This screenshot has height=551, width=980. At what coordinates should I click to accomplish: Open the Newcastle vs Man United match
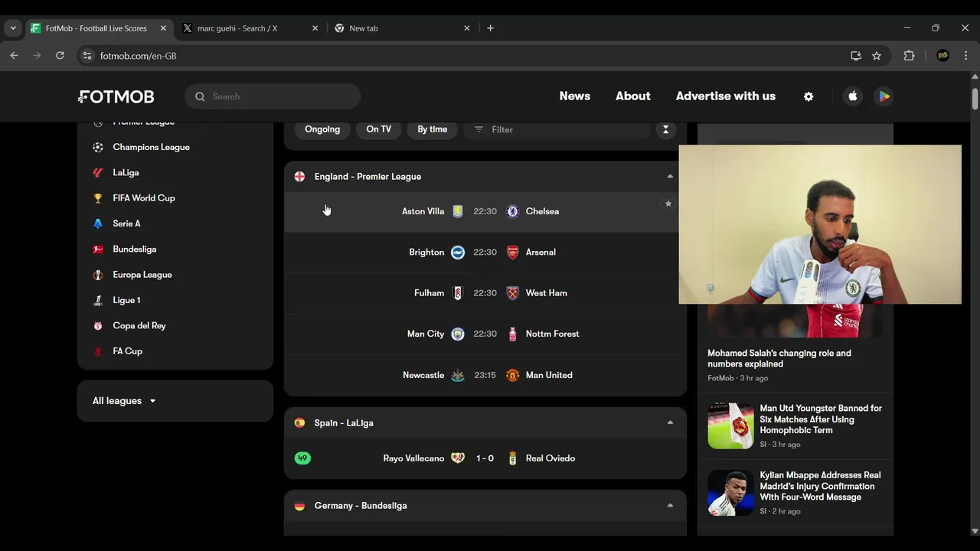[x=485, y=375]
